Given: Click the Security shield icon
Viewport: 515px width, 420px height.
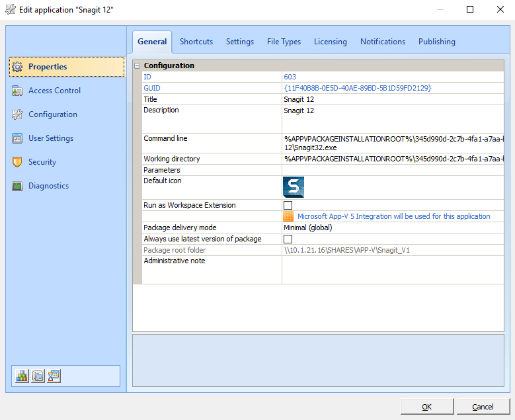Looking at the screenshot, I should tap(17, 162).
